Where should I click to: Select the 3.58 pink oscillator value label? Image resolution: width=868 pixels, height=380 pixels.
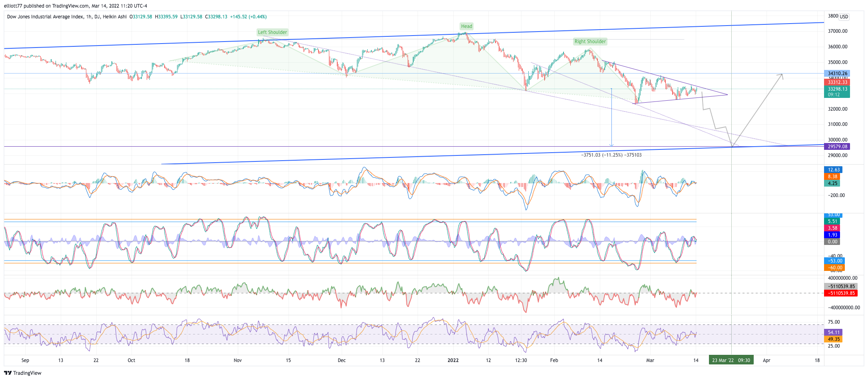(832, 228)
